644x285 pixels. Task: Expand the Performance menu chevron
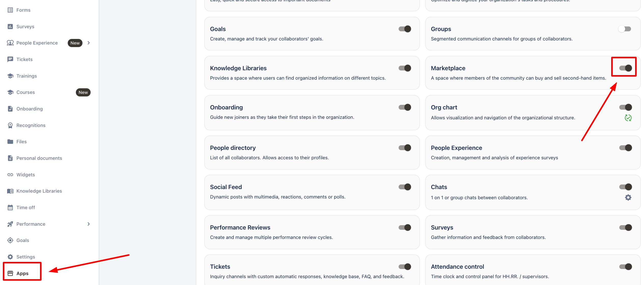89,224
